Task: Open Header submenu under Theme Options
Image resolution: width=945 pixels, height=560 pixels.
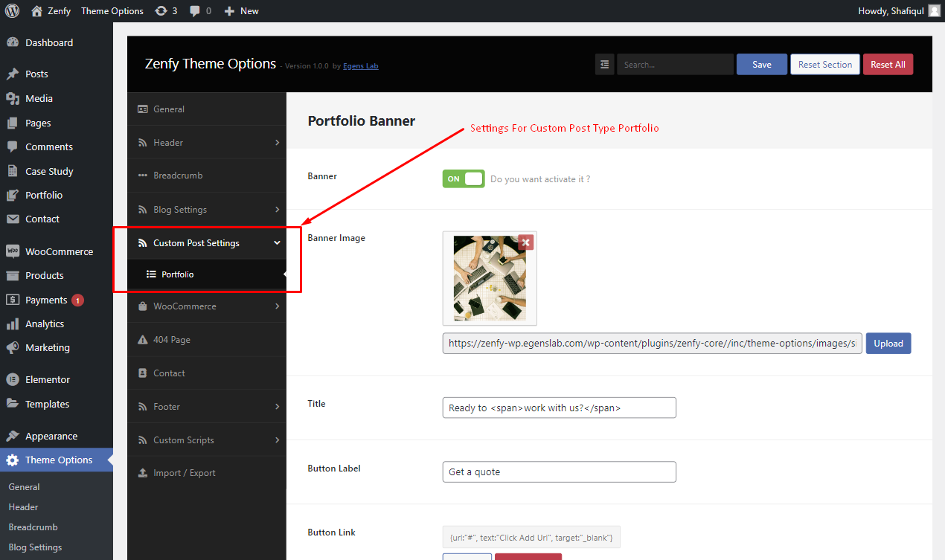Action: tap(23, 507)
